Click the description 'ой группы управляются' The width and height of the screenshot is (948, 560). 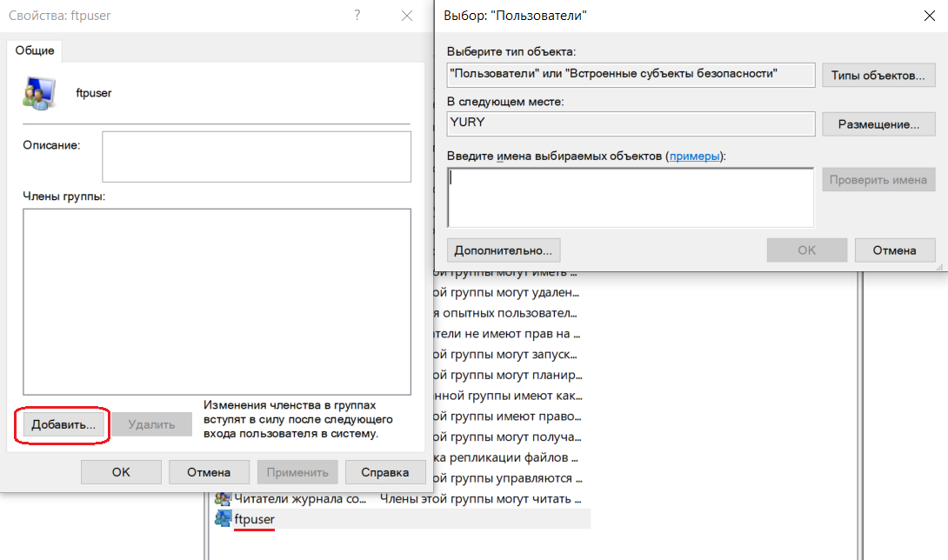[508, 478]
